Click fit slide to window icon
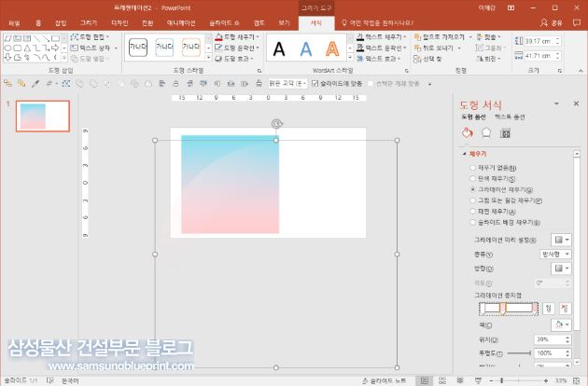This screenshot has height=386, width=588. tap(577, 380)
